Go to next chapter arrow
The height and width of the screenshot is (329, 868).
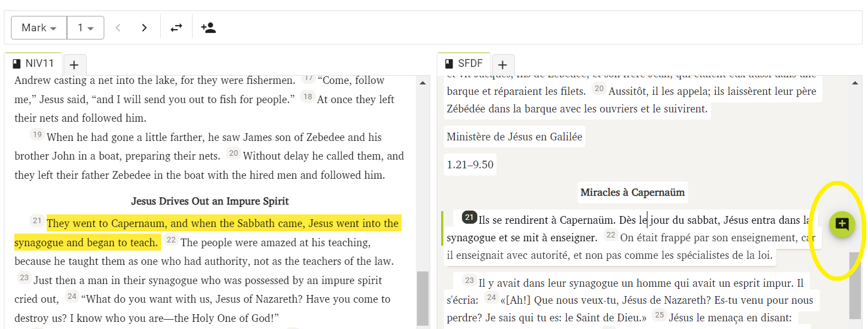tap(144, 27)
